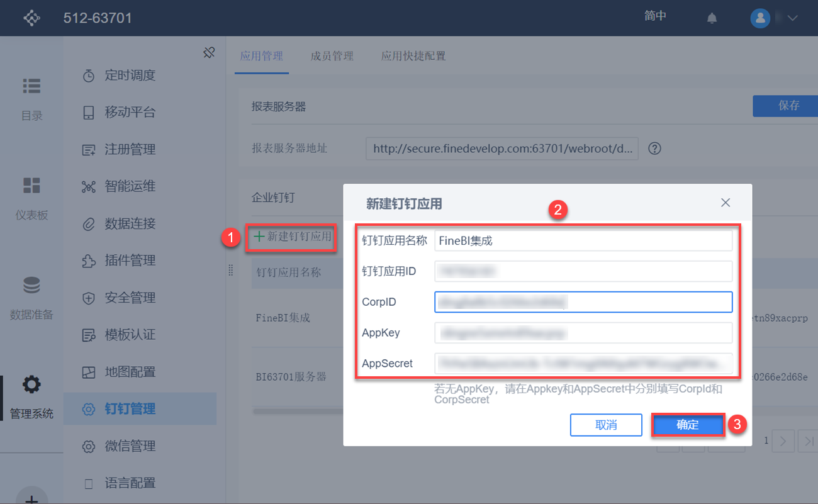
Task: Open the 数据准备 data preparation section
Action: [31, 298]
